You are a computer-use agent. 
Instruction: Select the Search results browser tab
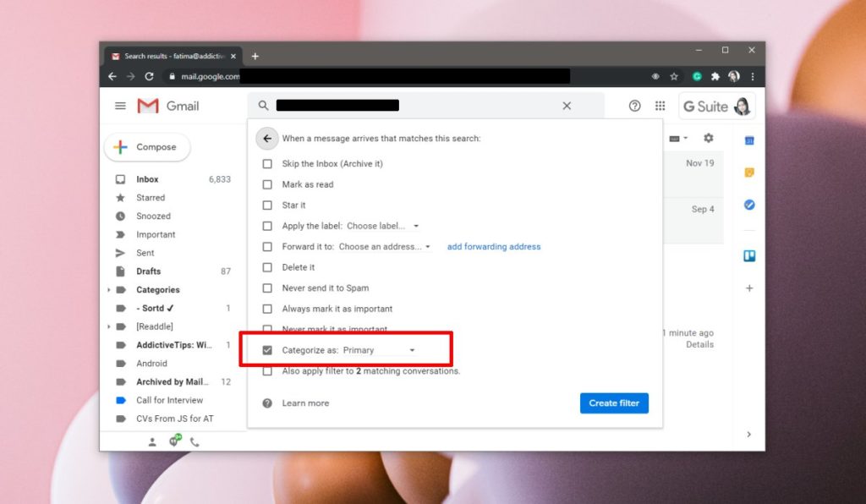point(169,55)
